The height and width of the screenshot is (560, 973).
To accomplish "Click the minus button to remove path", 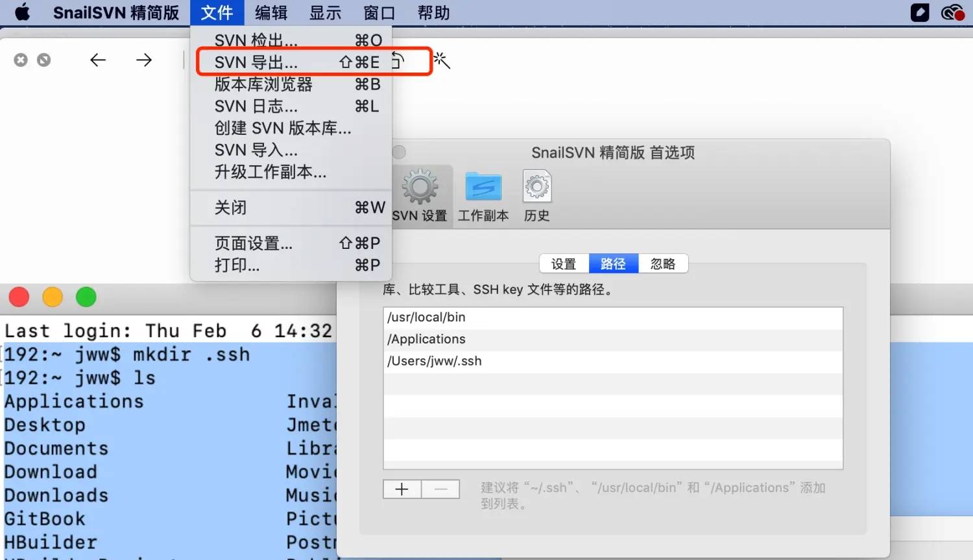I will [x=440, y=489].
